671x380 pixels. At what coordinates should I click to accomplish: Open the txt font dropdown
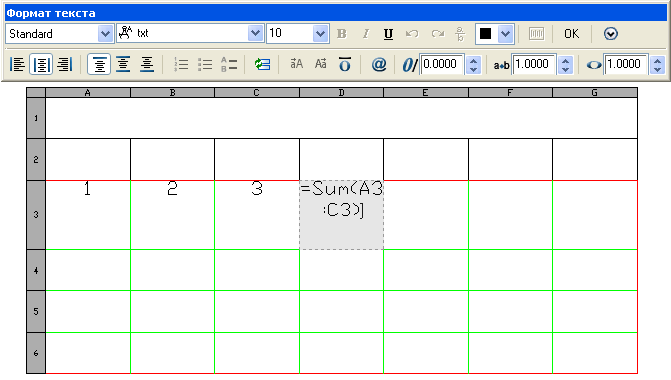coord(255,33)
